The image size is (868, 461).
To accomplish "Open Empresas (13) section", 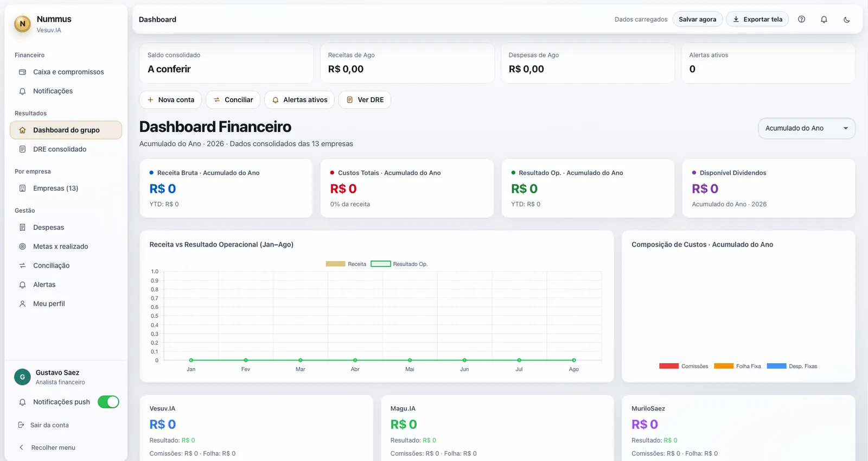I will 66,188.
